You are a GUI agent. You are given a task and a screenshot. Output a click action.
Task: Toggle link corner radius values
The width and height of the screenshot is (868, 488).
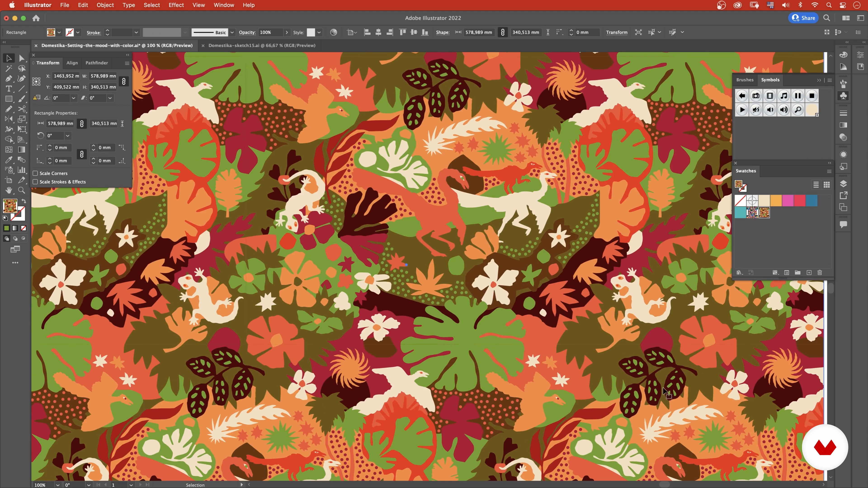pyautogui.click(x=82, y=154)
